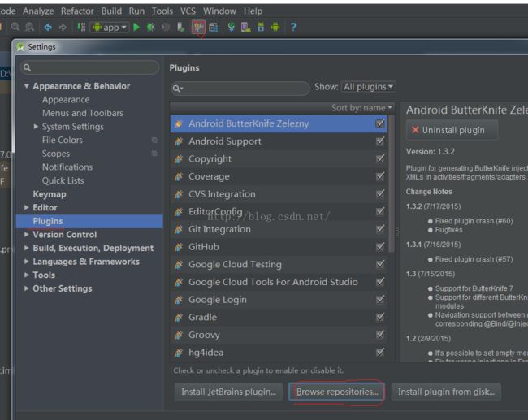Click Browse repositories button
Viewport: 528px width, 420px height.
[x=336, y=392]
